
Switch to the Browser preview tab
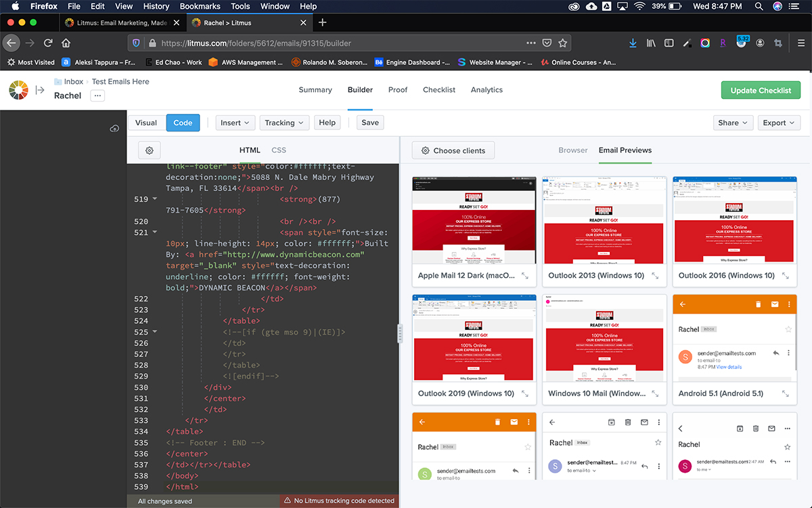click(573, 150)
